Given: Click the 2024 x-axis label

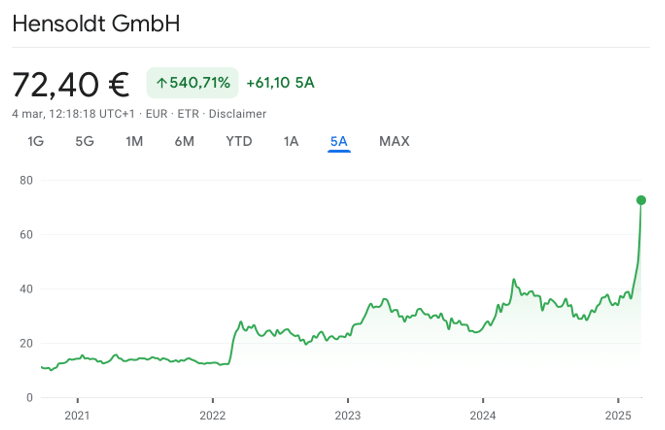Looking at the screenshot, I should pos(483,416).
